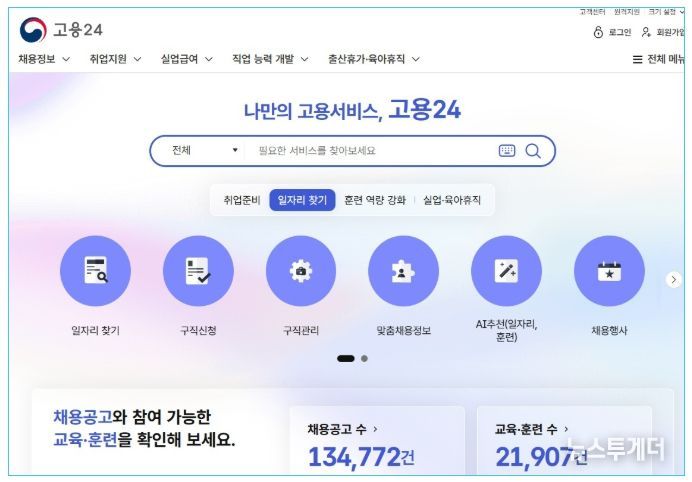The height and width of the screenshot is (482, 692).
Task: Select the second carousel page dot
Action: click(x=364, y=358)
